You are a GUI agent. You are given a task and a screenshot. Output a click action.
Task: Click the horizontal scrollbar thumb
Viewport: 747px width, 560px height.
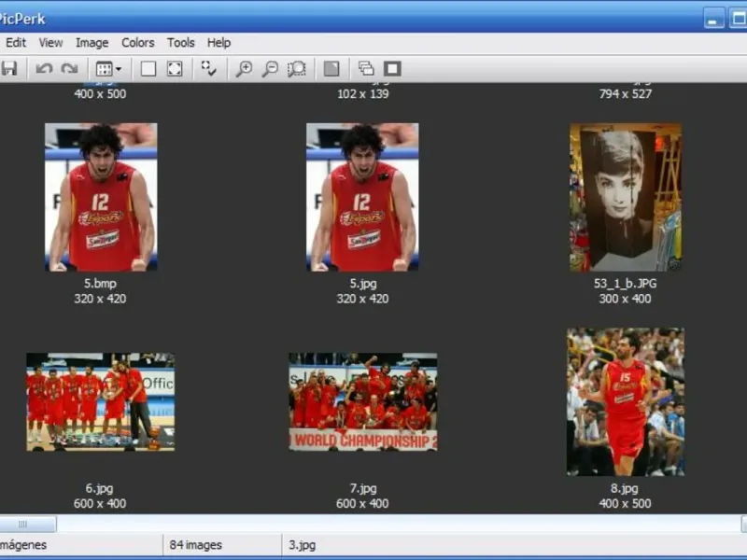click(26, 525)
